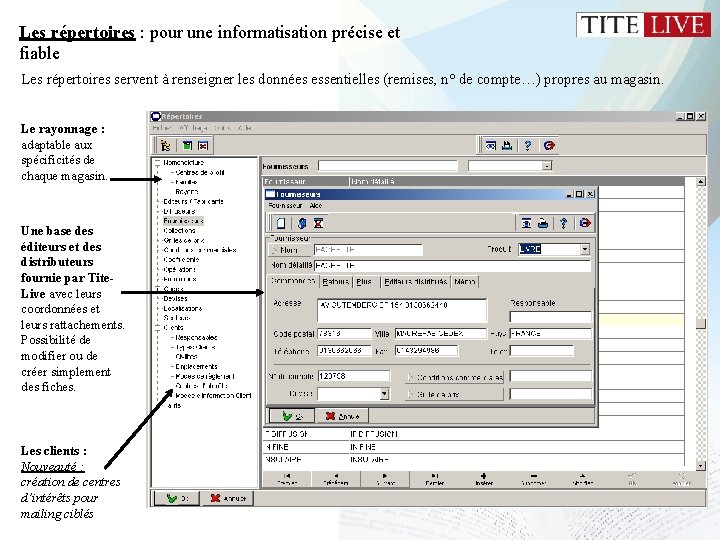Click in the Code postal field
The image size is (720, 540).
[x=344, y=333]
